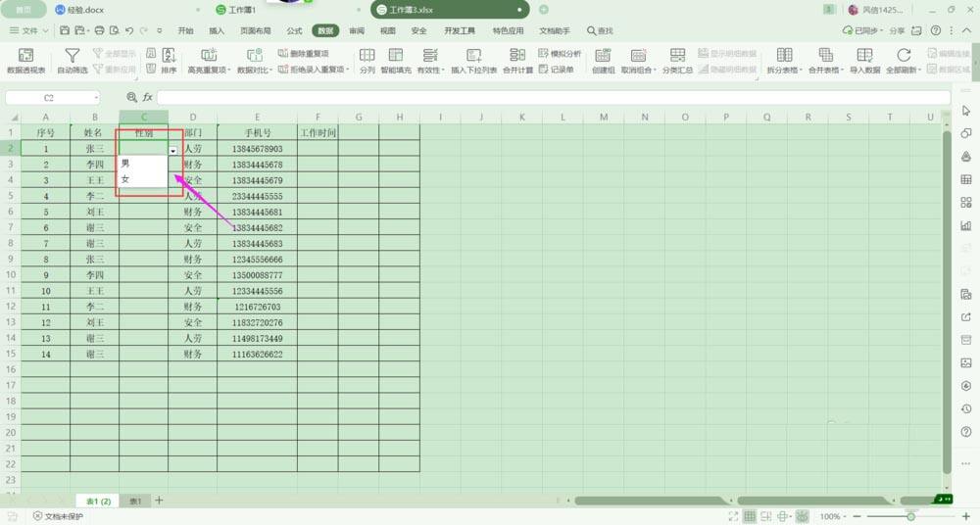Click the 创建组 create group icon
Screen dimensions: 980x525
(x=603, y=56)
